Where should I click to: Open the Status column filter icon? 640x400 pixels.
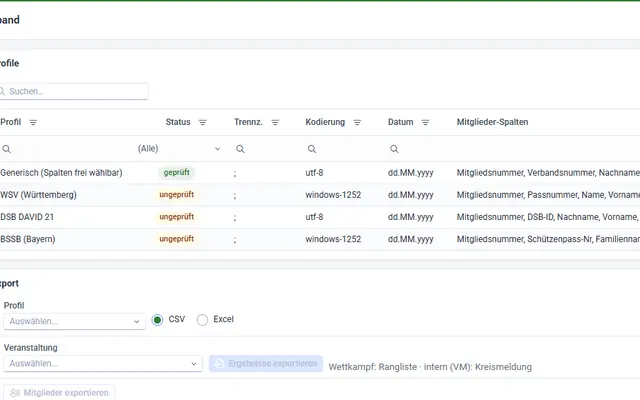[x=202, y=122]
